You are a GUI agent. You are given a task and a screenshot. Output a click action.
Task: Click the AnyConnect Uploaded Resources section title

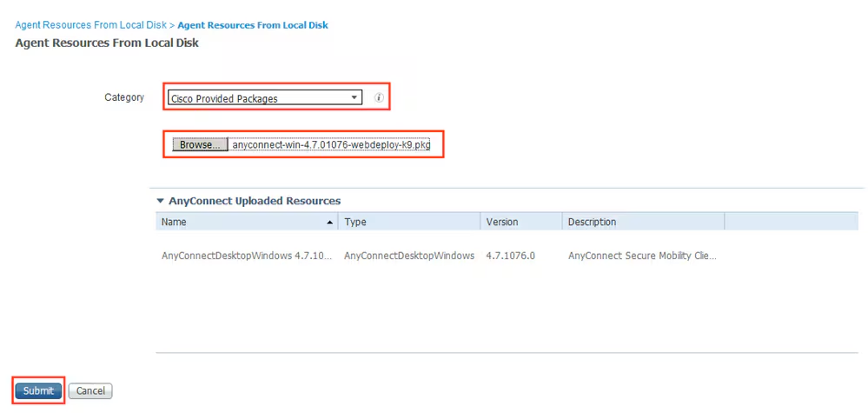(254, 201)
